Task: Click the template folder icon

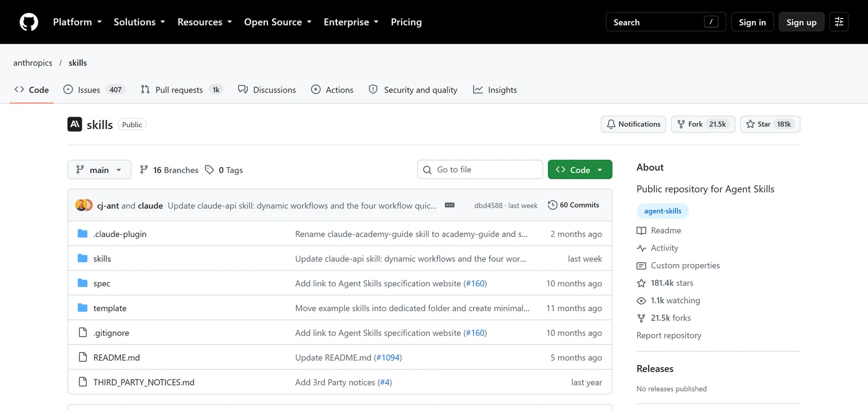Action: coord(82,308)
